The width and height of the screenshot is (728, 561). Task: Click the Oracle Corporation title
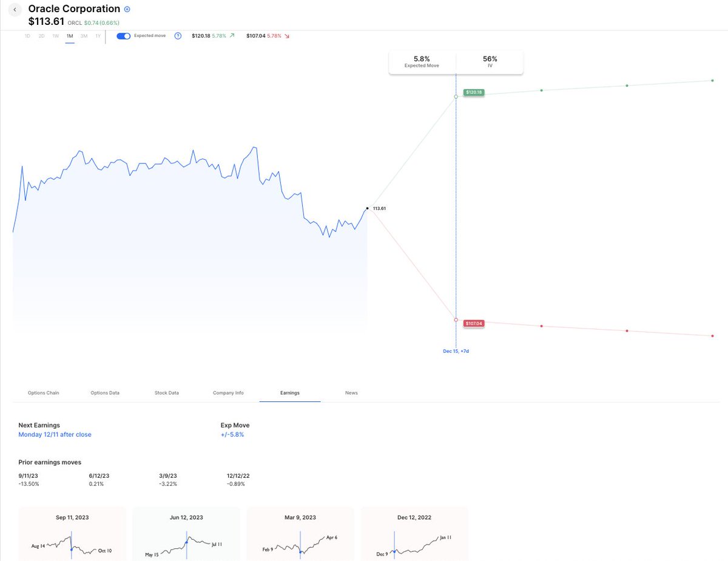(x=74, y=9)
